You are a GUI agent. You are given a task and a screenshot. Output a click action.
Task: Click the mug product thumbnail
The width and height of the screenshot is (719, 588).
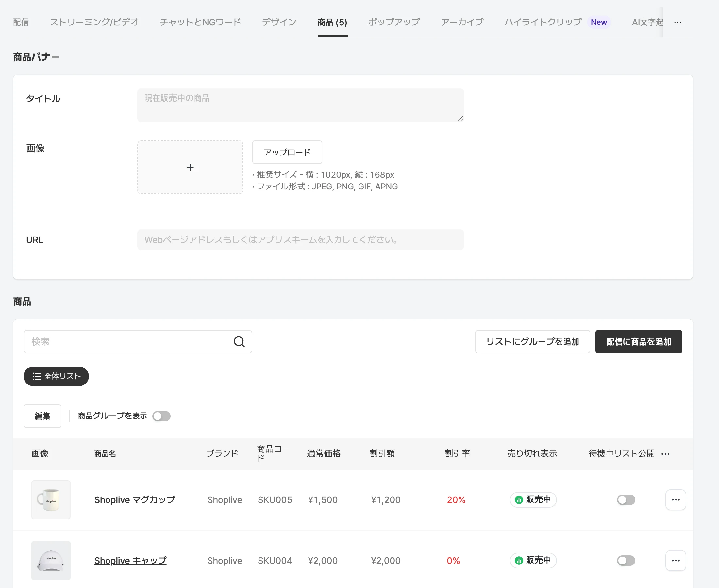51,499
